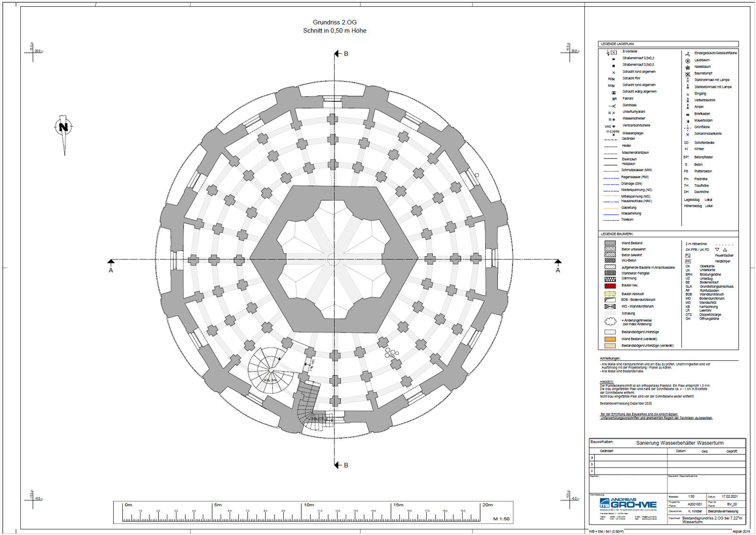Click the 'Geprüft' column header

[x=731, y=451]
